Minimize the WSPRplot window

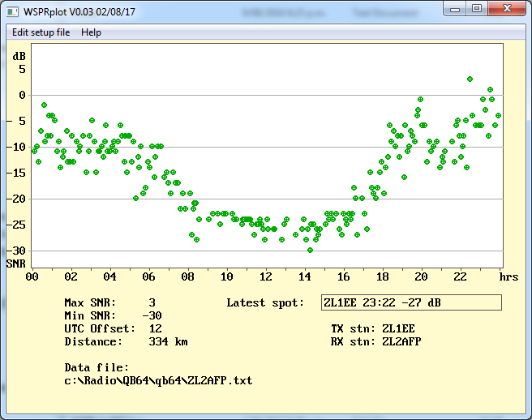point(453,8)
